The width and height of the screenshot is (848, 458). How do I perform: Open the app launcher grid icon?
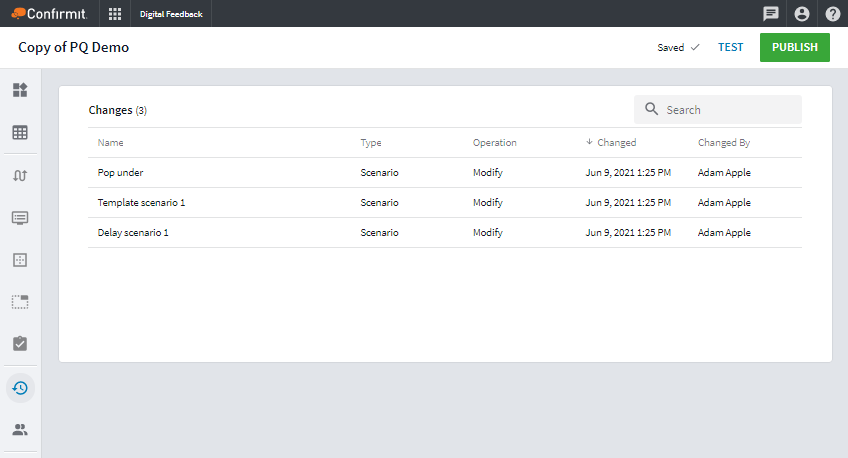115,14
